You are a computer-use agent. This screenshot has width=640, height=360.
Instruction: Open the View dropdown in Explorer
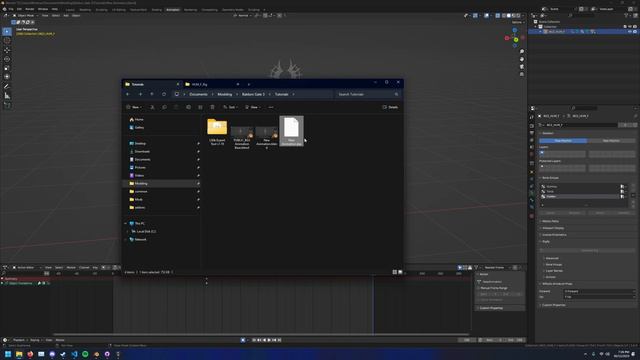pyautogui.click(x=253, y=107)
